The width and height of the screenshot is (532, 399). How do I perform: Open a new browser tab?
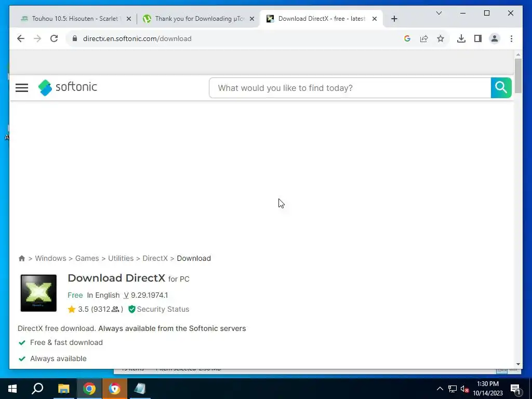394,19
